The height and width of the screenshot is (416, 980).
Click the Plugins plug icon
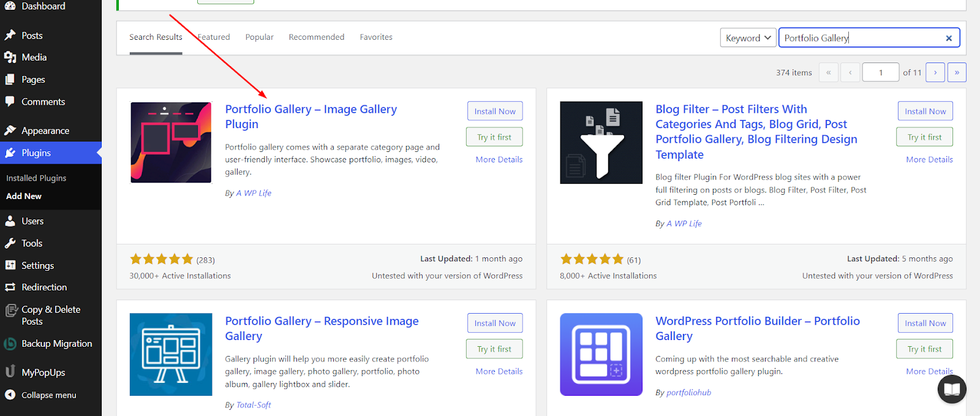(x=10, y=153)
